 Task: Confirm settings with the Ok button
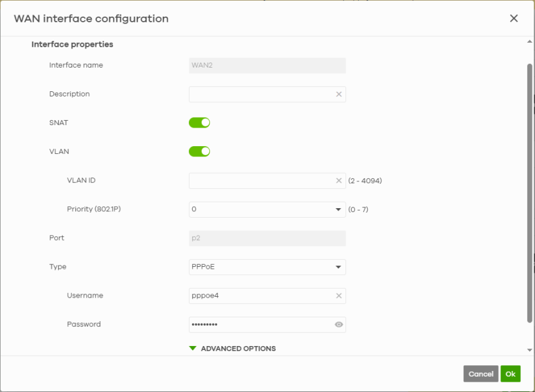[x=510, y=374]
